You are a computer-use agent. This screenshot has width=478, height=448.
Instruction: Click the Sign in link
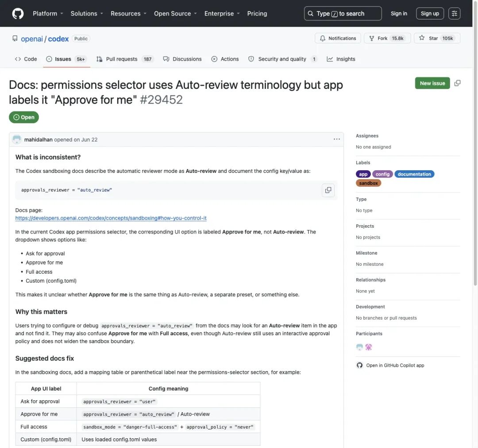399,13
